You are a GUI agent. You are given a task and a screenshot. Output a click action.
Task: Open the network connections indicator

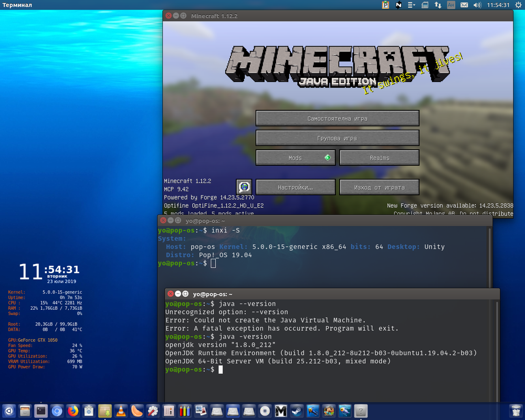[x=438, y=5]
